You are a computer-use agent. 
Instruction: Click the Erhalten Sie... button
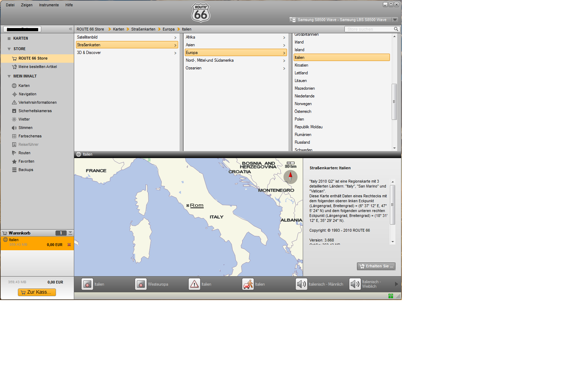(x=376, y=266)
